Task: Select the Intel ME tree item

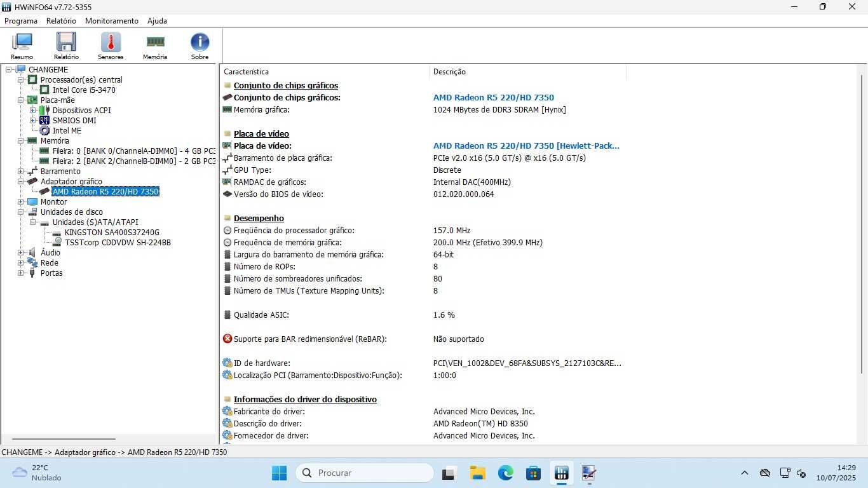Action: point(67,131)
